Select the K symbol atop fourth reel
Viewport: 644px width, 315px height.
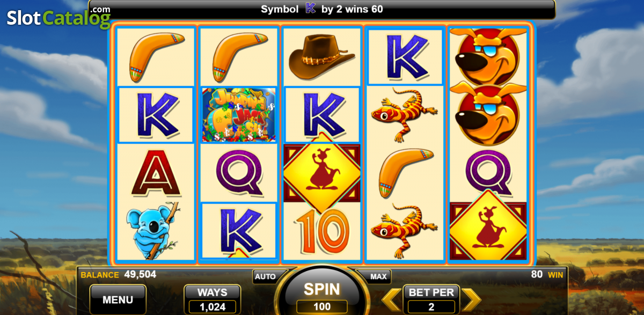(405, 57)
